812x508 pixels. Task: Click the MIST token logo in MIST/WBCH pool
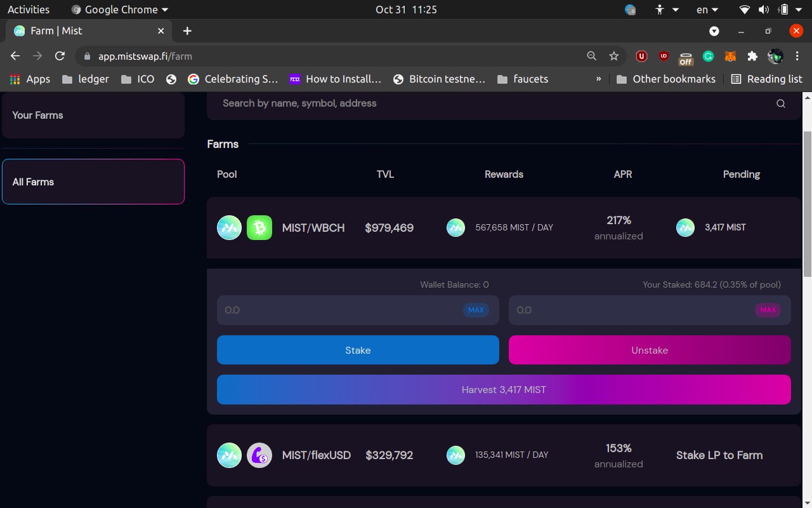coord(230,227)
